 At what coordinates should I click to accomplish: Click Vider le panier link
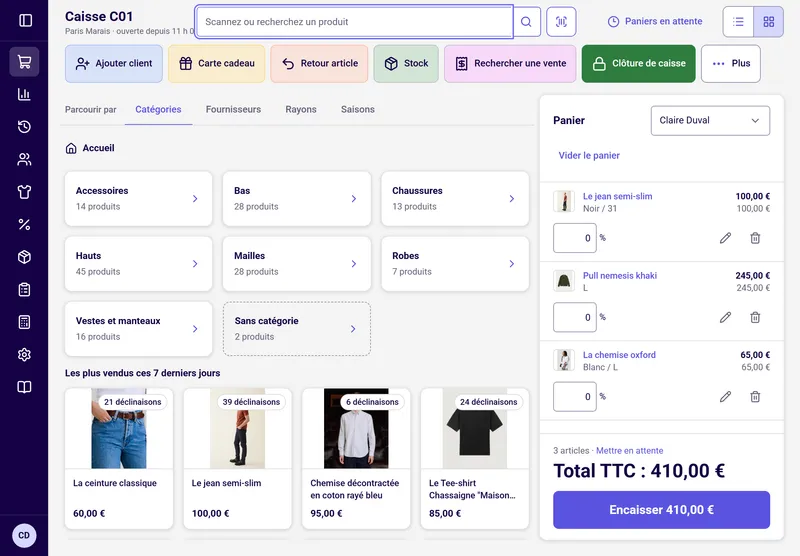click(589, 156)
